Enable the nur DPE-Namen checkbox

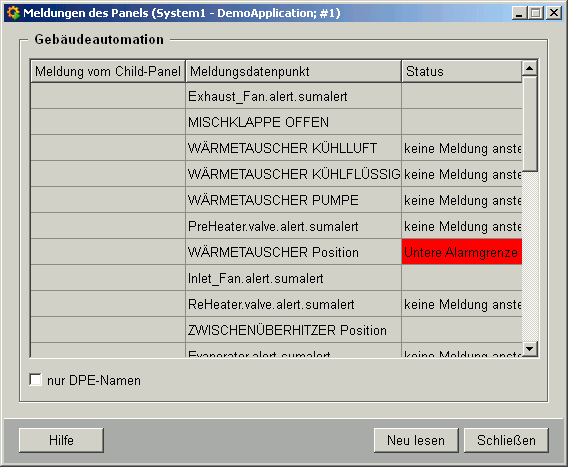36,380
